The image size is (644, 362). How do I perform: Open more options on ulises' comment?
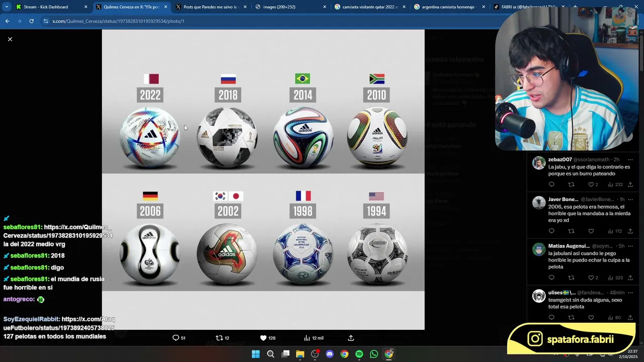point(630,293)
